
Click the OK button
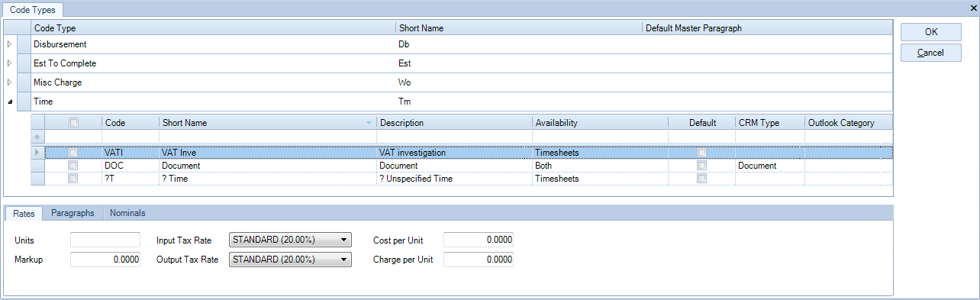930,32
